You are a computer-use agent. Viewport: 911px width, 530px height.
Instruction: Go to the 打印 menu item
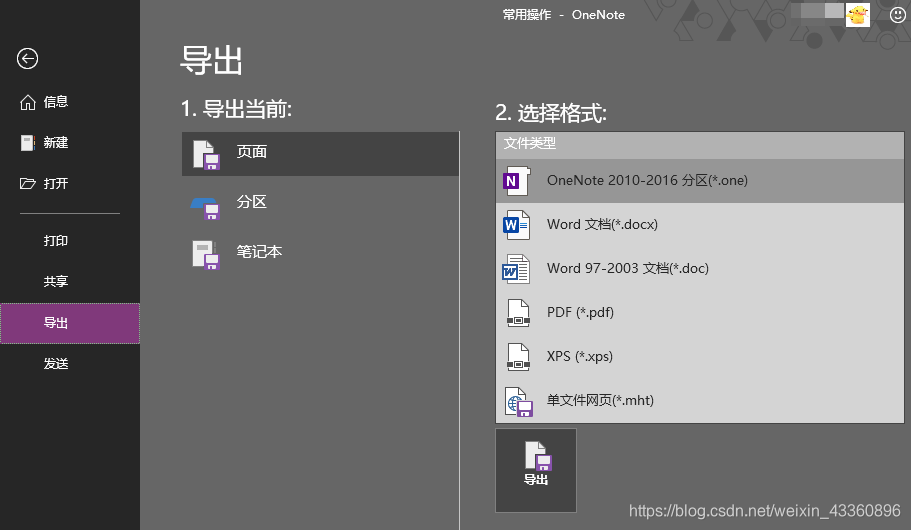(70, 241)
